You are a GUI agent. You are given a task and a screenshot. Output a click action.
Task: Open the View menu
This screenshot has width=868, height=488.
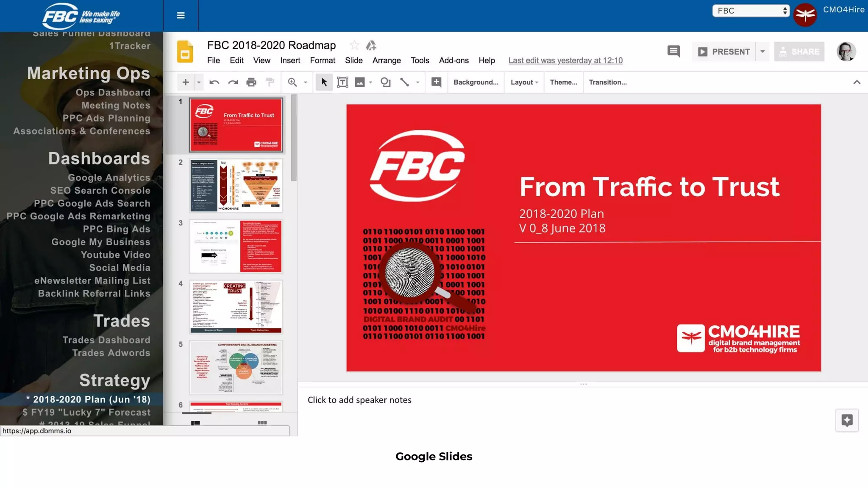click(x=262, y=61)
